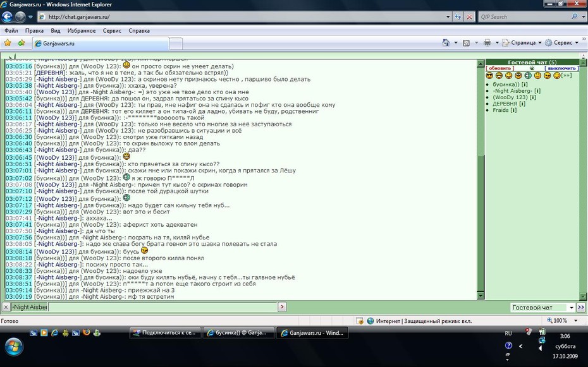Open a new blank tab
This screenshot has height=367, width=588.
tap(176, 44)
